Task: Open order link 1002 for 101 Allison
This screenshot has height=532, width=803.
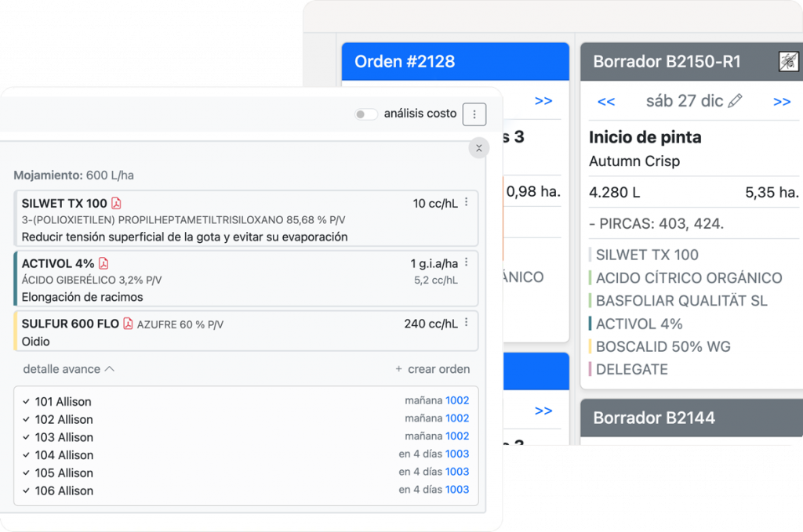Action: click(x=457, y=400)
